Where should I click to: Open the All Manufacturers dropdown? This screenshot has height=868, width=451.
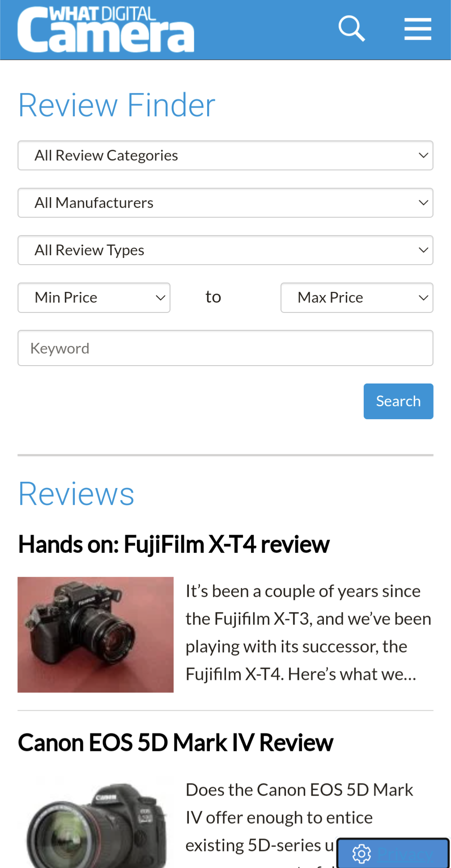pyautogui.click(x=225, y=203)
